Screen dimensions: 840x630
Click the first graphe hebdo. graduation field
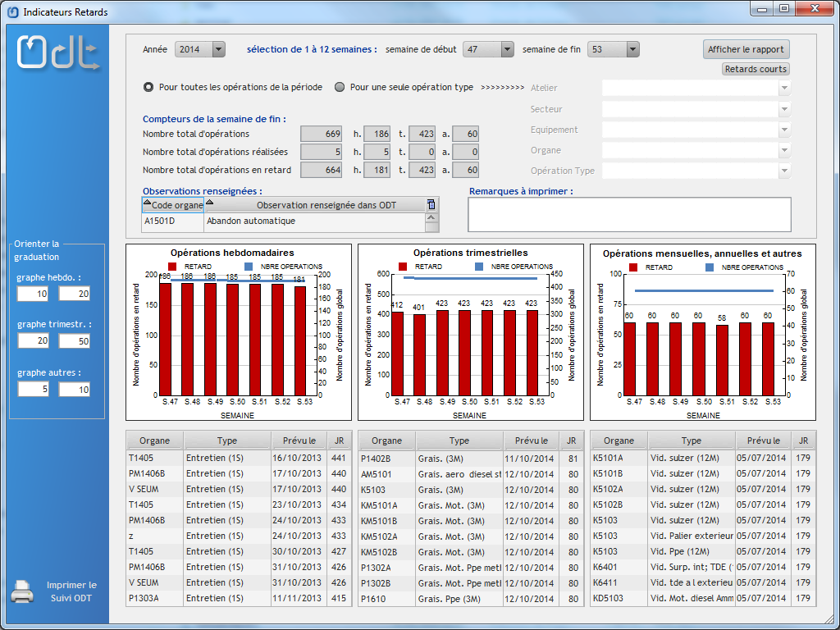click(32, 294)
